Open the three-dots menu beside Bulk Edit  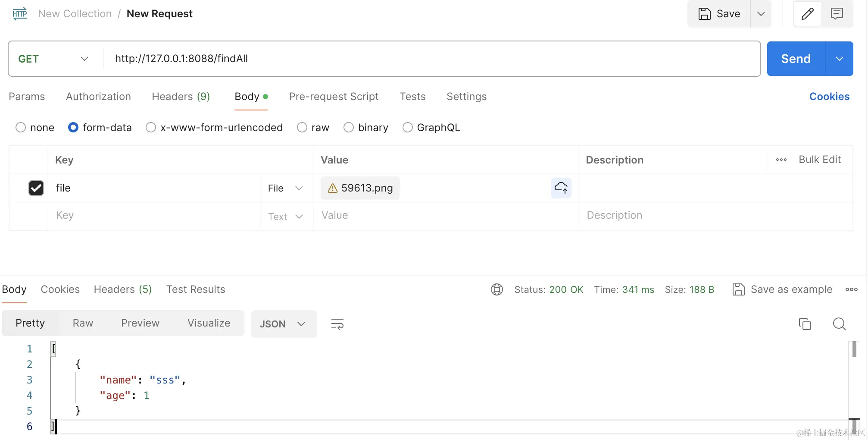pos(781,160)
